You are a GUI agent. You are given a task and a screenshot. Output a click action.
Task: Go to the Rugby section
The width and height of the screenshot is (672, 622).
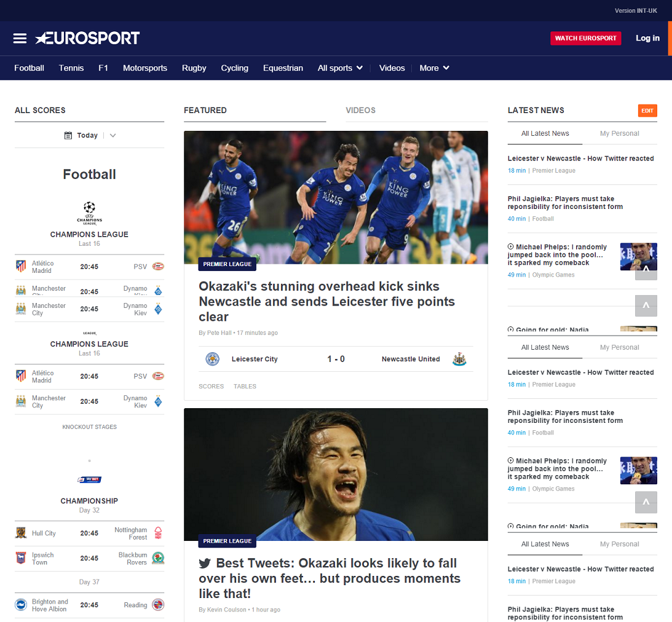194,68
